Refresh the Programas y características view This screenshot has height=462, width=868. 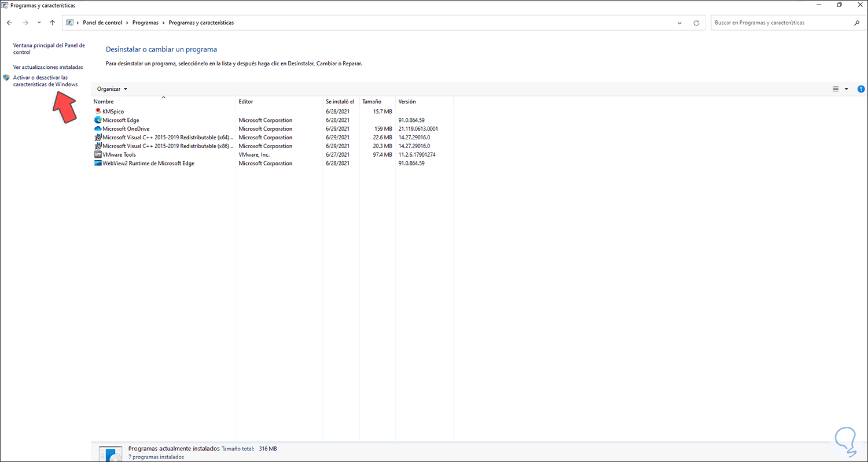(696, 23)
